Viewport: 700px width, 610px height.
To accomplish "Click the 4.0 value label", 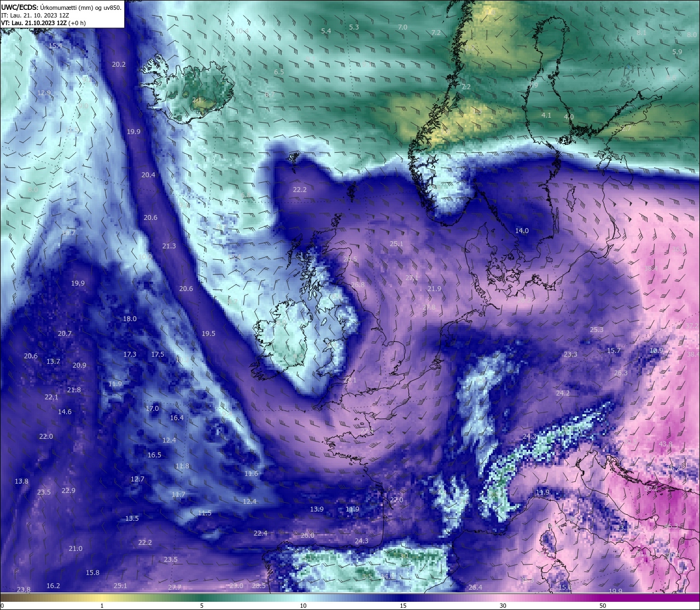I will (x=569, y=117).
